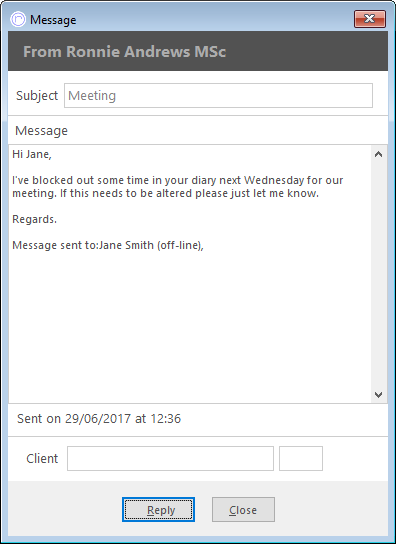Viewport: 396px width, 544px height.
Task: Click the Message window app icon
Action: pyautogui.click(x=18, y=19)
